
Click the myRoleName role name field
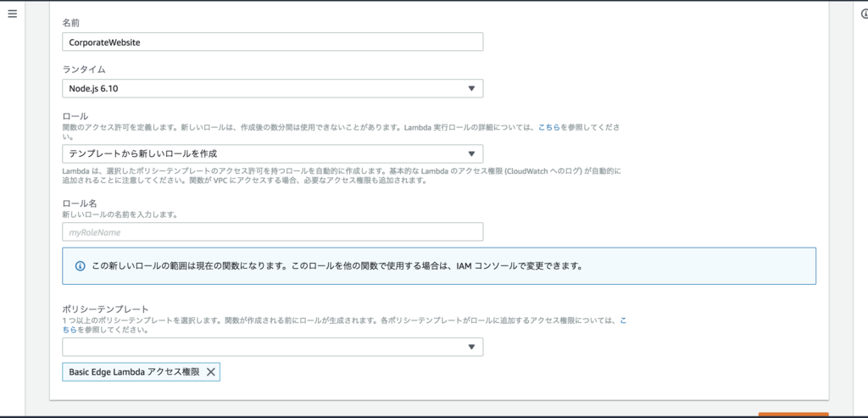point(272,232)
